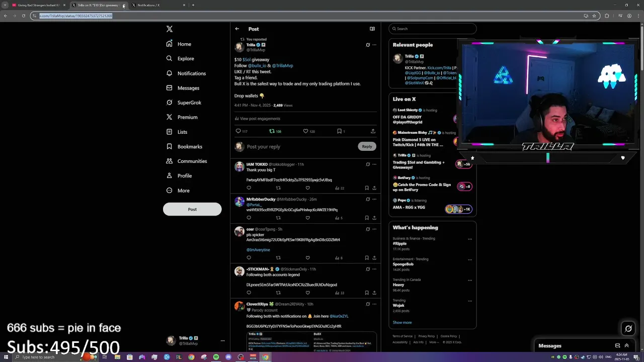Screen dimensions: 644x362
Task: Switch to Notifications / X browser tab
Action: tap(158, 5)
